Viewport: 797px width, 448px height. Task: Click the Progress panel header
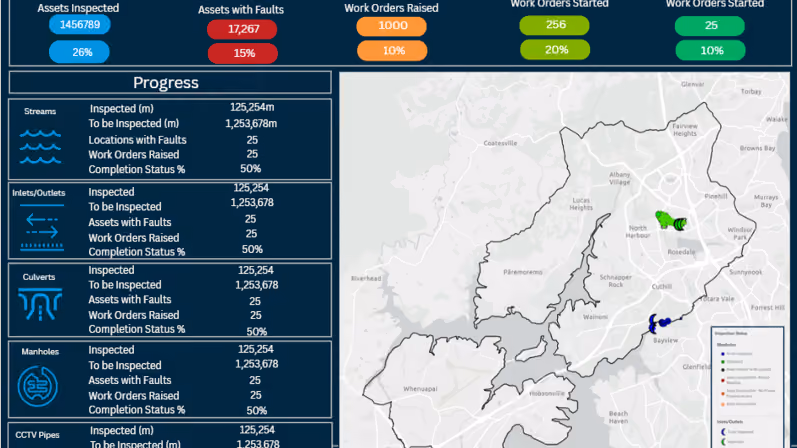coord(170,83)
